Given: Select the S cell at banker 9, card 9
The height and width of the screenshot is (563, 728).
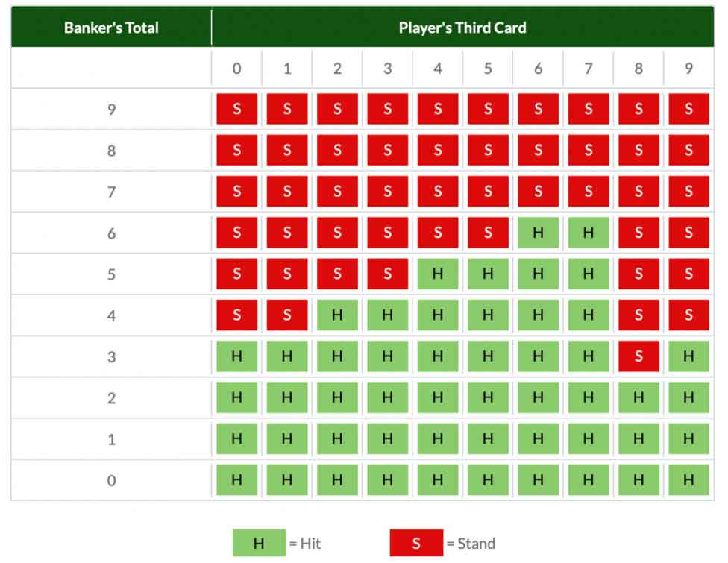Looking at the screenshot, I should pos(688,109).
